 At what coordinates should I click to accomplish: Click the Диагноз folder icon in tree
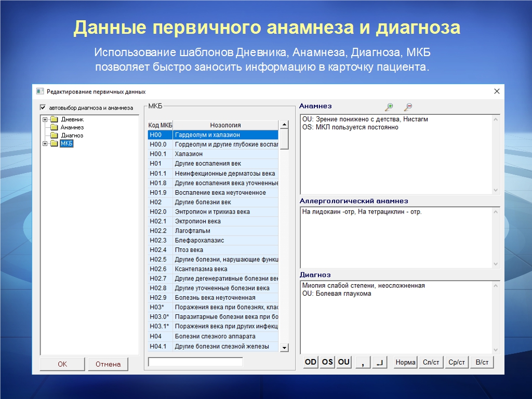54,136
